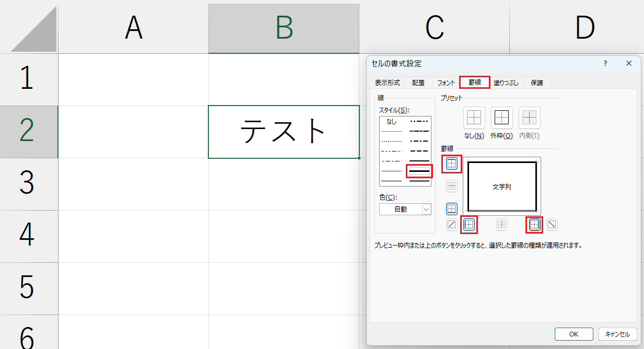Apply the '外枠' outline preset

[501, 118]
